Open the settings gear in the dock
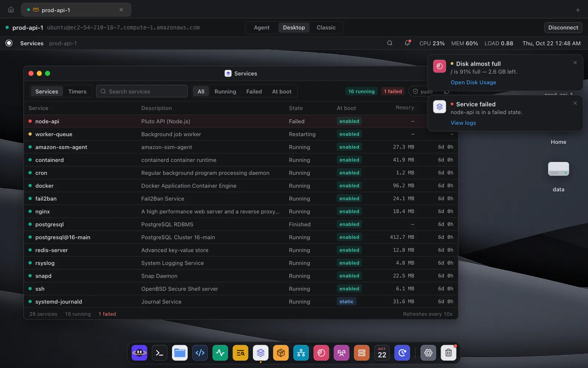 click(428, 353)
